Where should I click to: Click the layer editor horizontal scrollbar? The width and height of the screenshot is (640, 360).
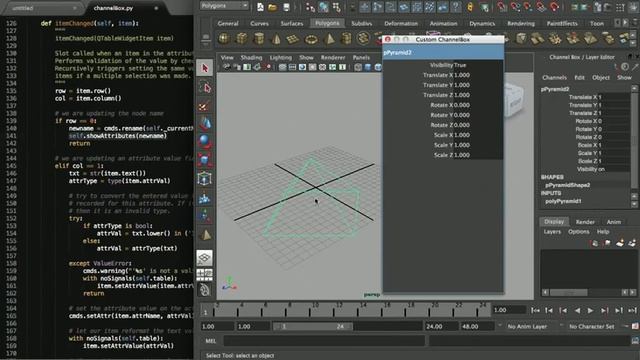coord(569,292)
